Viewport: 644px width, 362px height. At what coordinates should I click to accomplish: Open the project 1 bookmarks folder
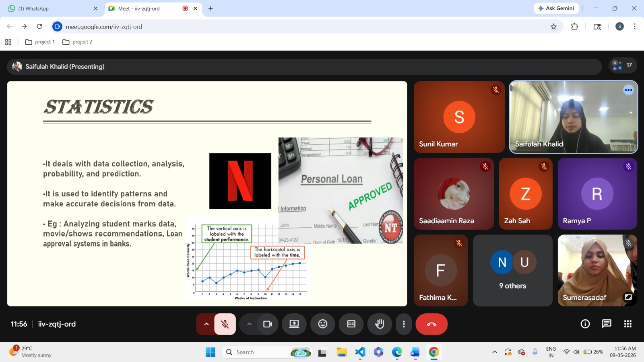(40, 42)
